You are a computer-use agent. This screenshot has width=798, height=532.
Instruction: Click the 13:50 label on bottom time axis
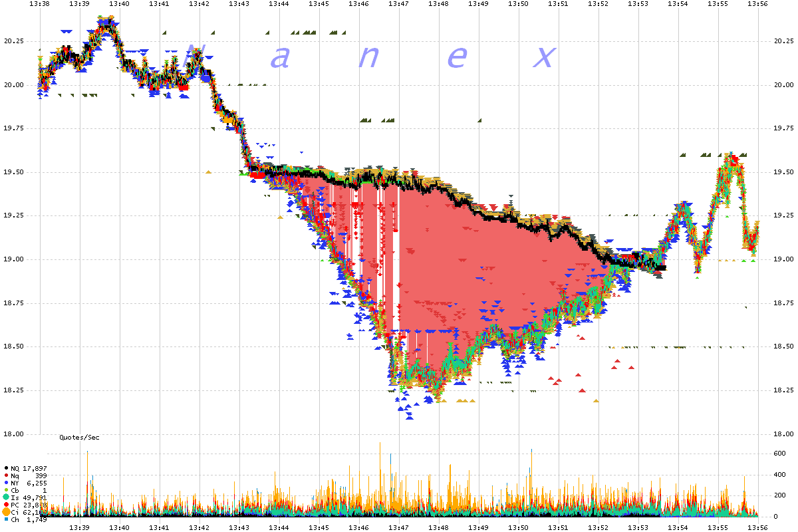pyautogui.click(x=518, y=527)
